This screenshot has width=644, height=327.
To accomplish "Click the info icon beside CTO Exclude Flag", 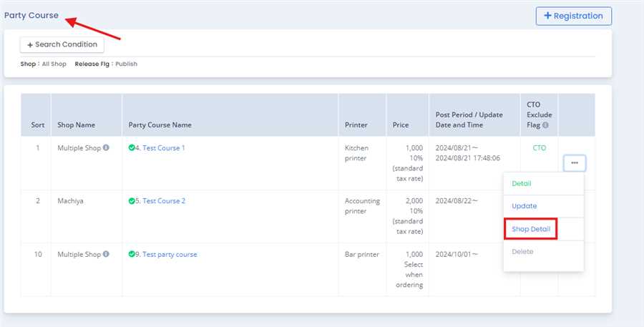I will click(x=546, y=125).
